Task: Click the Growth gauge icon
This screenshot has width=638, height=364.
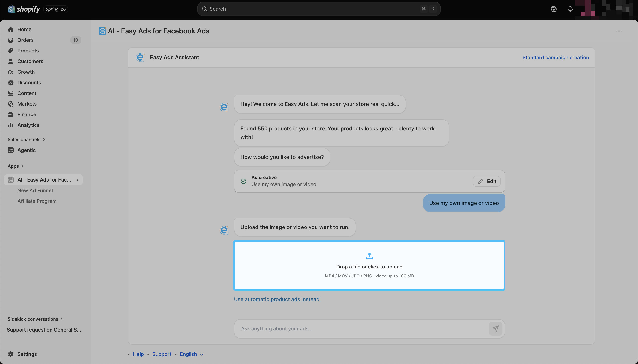Action: 10,72
